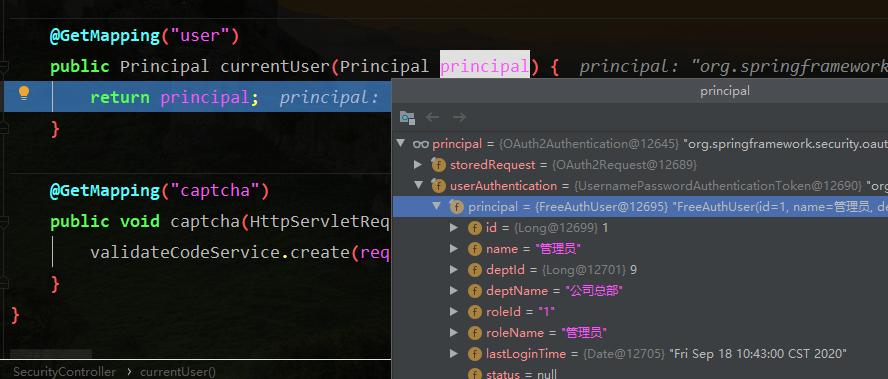
Task: Click the field icon next to storedRequest
Action: pyautogui.click(x=438, y=165)
